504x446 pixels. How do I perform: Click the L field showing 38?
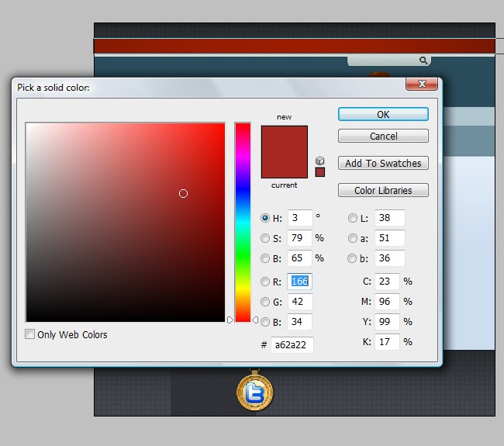[390, 218]
